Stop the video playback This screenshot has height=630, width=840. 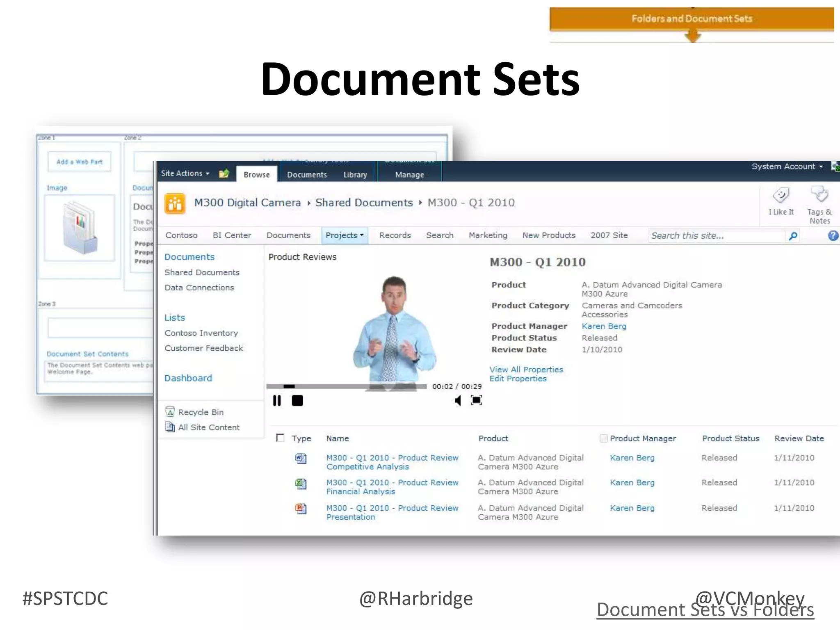point(297,401)
